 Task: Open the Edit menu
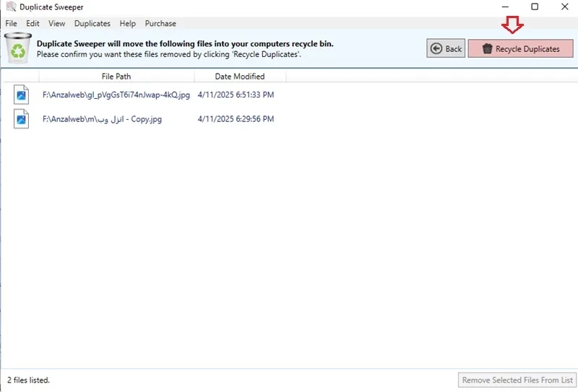(33, 24)
